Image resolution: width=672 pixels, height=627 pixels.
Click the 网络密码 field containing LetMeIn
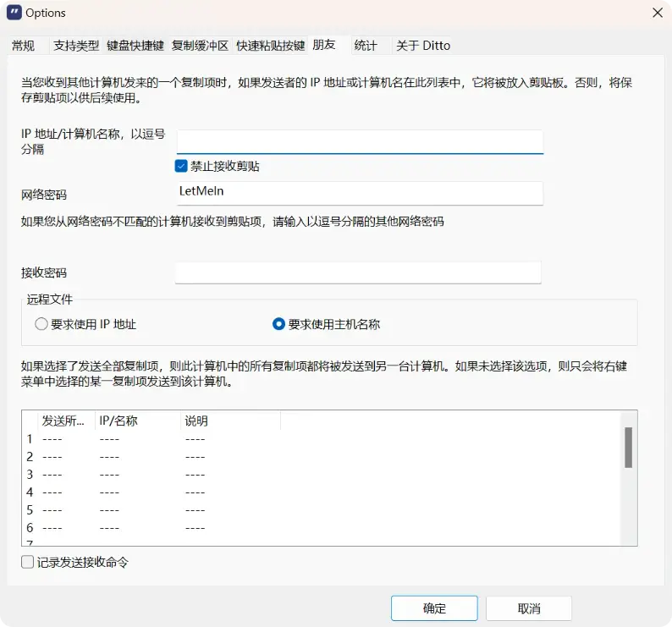[360, 192]
